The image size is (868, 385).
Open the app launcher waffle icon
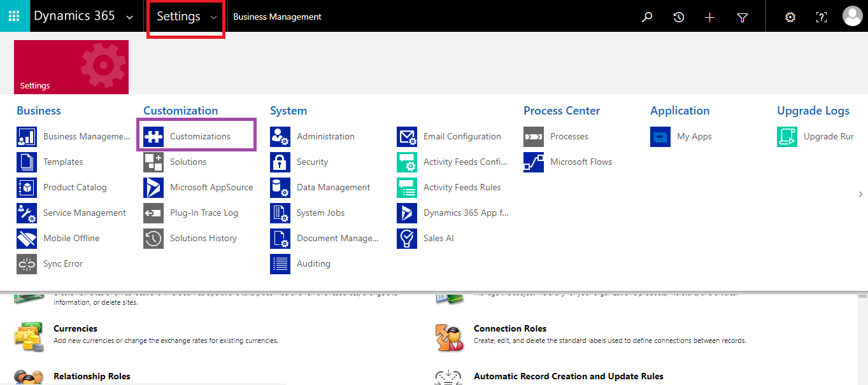click(x=14, y=17)
